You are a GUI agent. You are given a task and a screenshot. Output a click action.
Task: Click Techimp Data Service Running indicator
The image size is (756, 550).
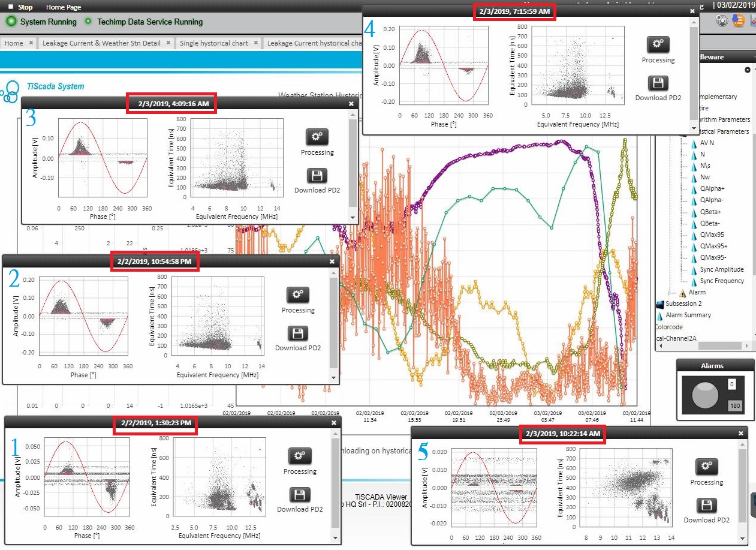[88, 22]
